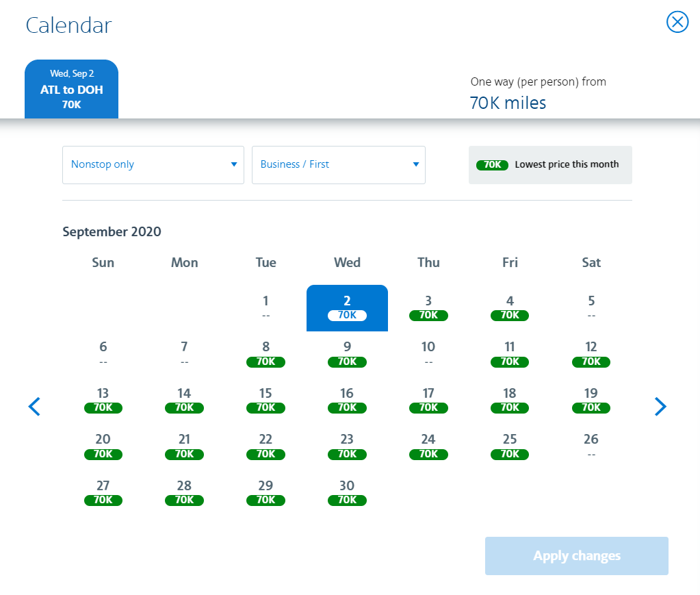Close the Calendar dialog
Viewport: 700px width, 595px height.
tap(677, 23)
